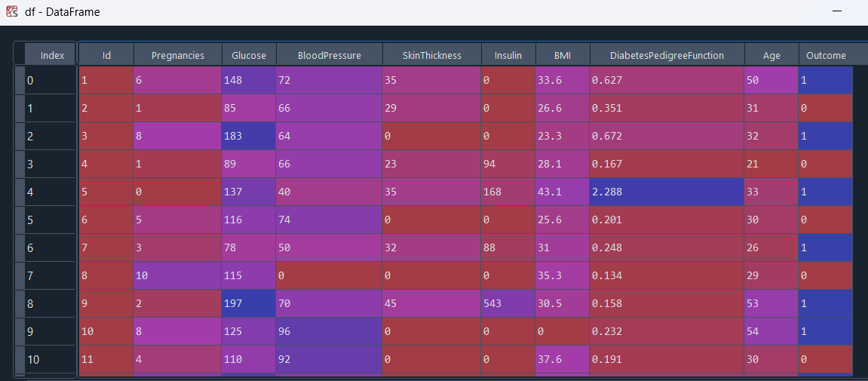Select the Pregnancies column header

tap(177, 55)
